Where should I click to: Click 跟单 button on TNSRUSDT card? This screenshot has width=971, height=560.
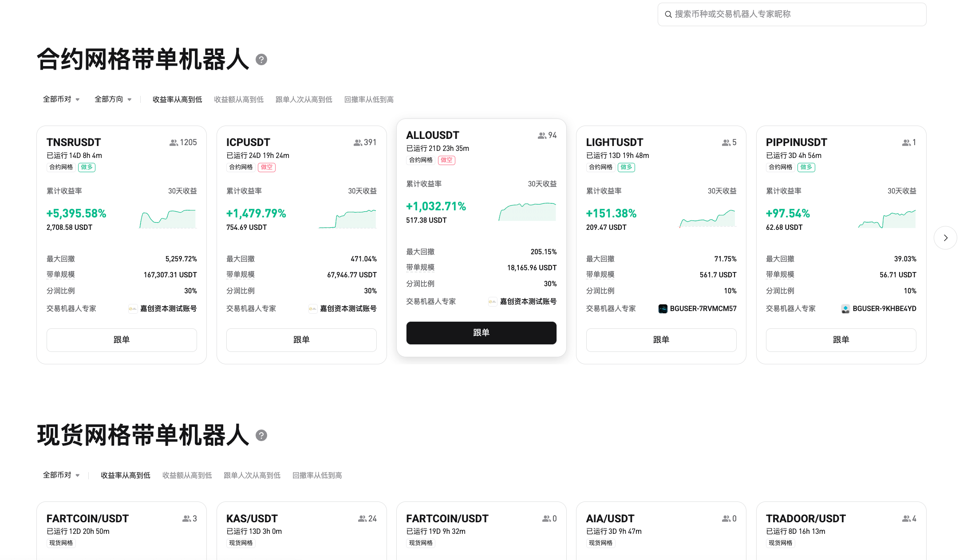point(122,340)
